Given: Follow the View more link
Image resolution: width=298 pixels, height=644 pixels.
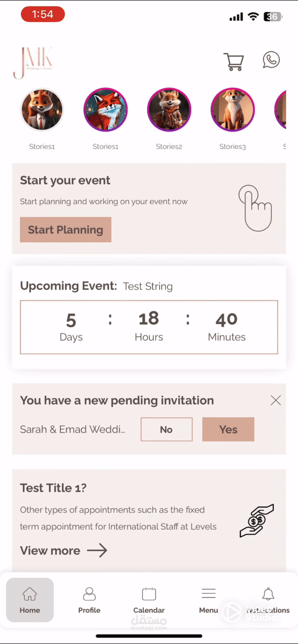Looking at the screenshot, I should (x=50, y=551).
